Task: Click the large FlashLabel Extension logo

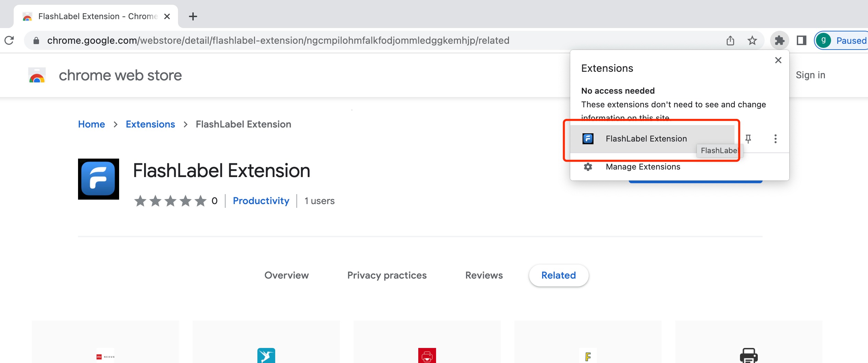Action: pos(99,179)
